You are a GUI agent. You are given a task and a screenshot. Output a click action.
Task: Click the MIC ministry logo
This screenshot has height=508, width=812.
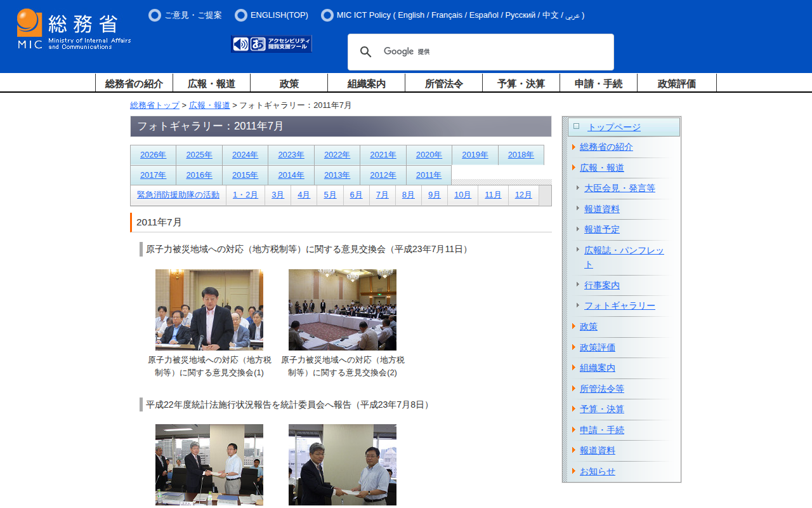tap(74, 29)
